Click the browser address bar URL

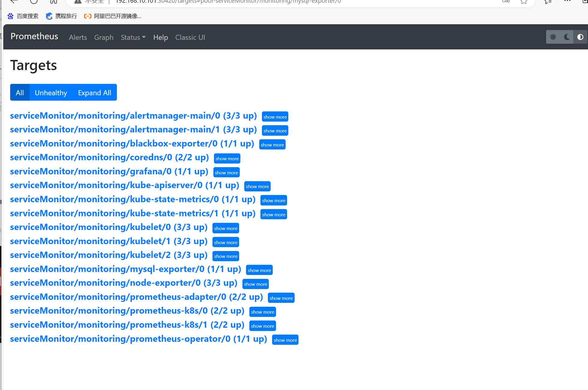[228, 1]
